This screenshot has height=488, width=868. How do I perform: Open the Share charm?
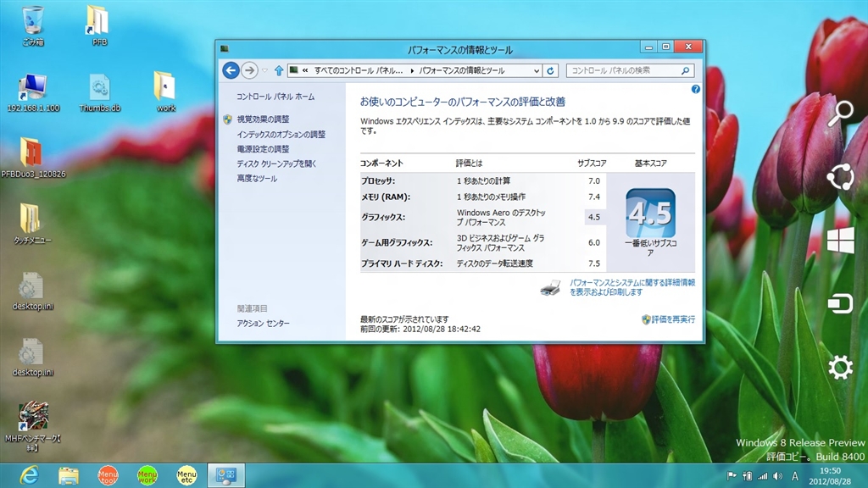(839, 177)
